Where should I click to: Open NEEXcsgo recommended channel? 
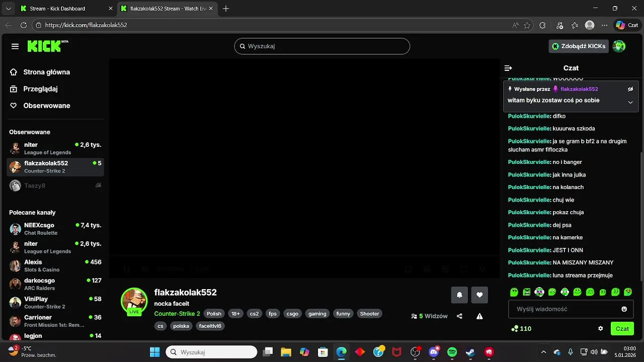pyautogui.click(x=55, y=229)
